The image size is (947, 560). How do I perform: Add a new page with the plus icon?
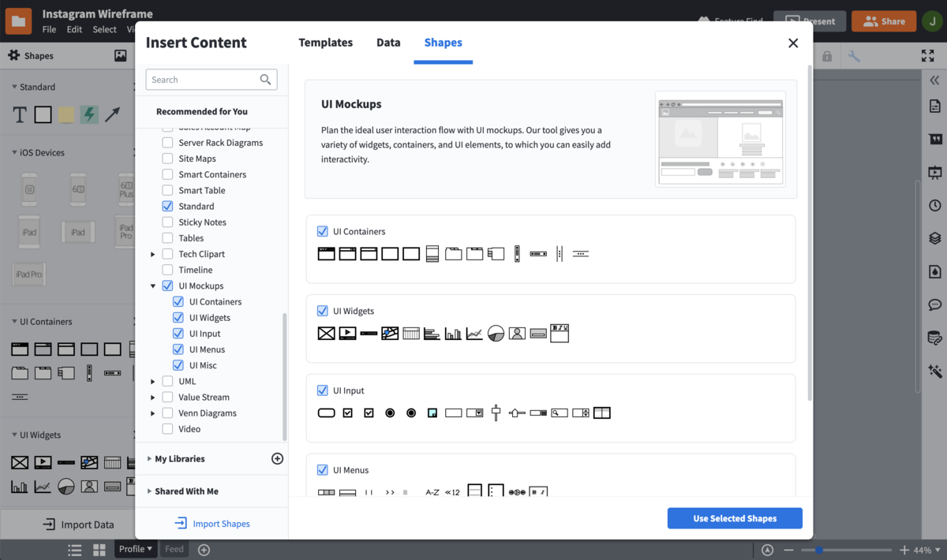tap(203, 548)
